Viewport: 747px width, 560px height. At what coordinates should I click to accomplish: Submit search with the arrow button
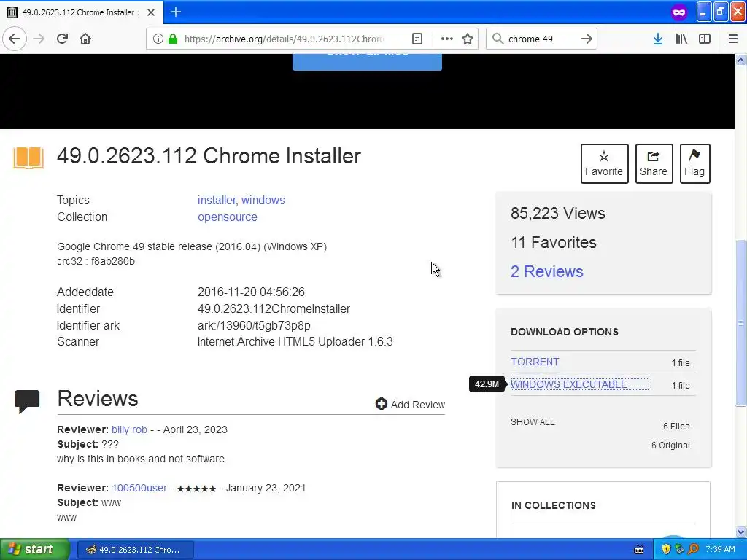(x=587, y=39)
